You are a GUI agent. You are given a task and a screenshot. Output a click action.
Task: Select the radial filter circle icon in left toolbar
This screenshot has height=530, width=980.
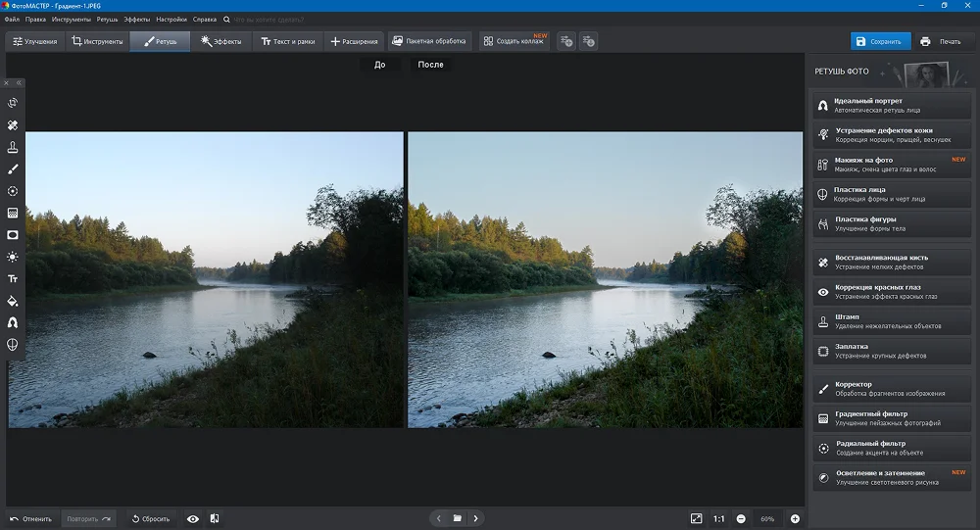(13, 191)
